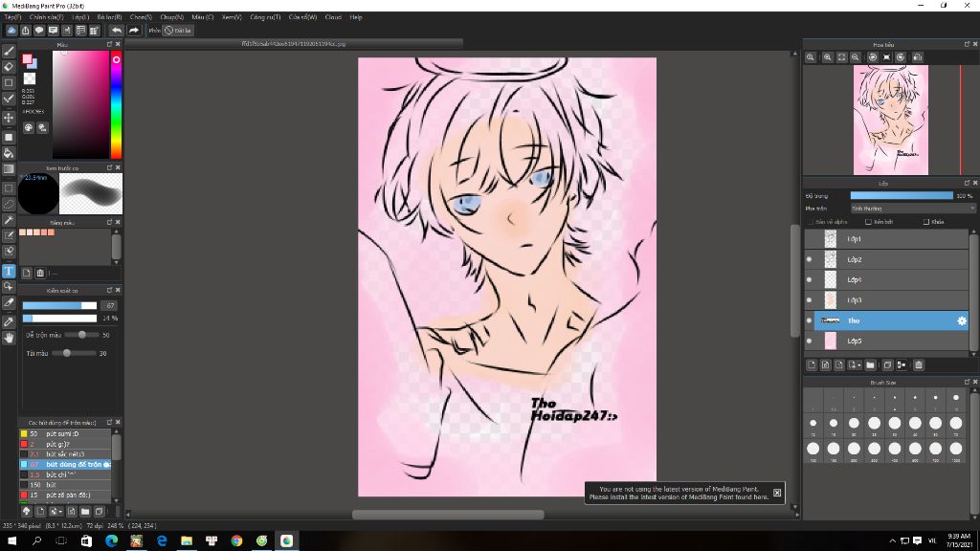
Task: Open the gear settings of Tho layer
Action: 961,320
